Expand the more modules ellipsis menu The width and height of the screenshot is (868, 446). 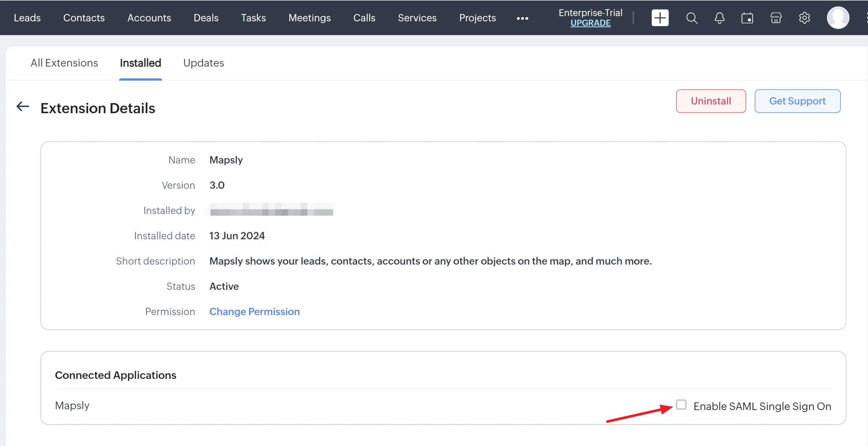[522, 19]
